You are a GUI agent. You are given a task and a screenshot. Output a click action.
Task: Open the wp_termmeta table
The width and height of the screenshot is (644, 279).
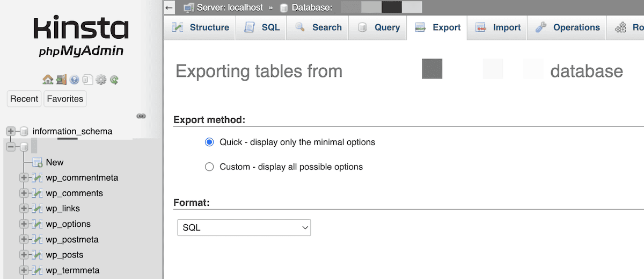[72, 270]
